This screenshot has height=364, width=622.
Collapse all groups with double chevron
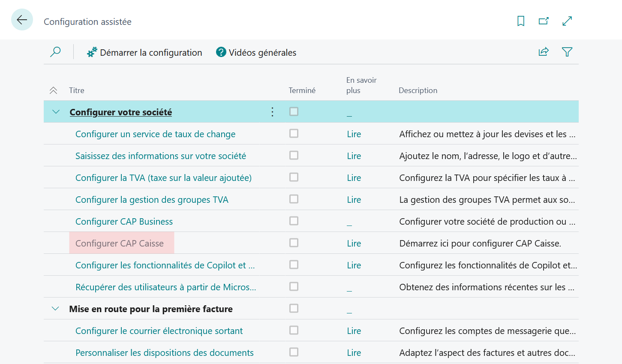pyautogui.click(x=53, y=90)
